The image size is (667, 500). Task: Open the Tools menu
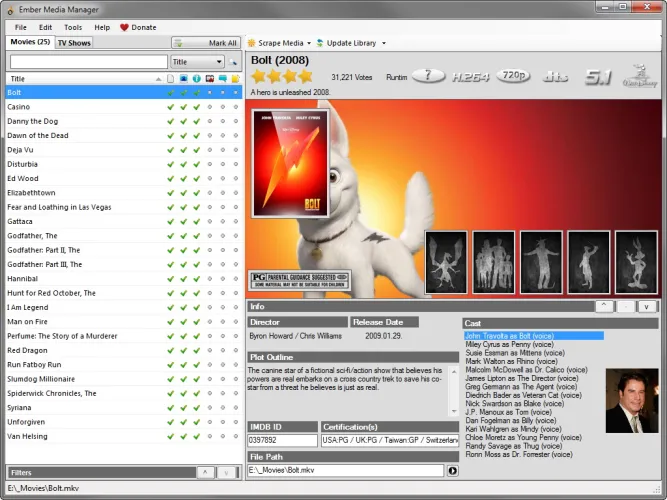pyautogui.click(x=73, y=27)
